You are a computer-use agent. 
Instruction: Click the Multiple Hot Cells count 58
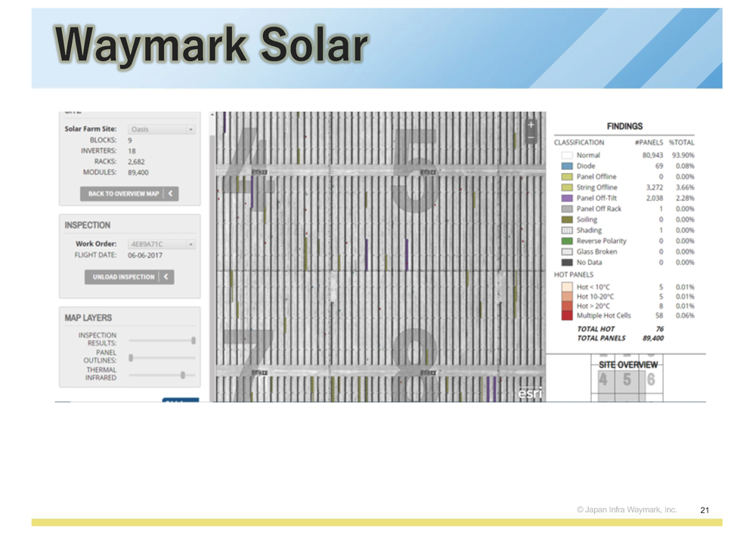click(659, 316)
